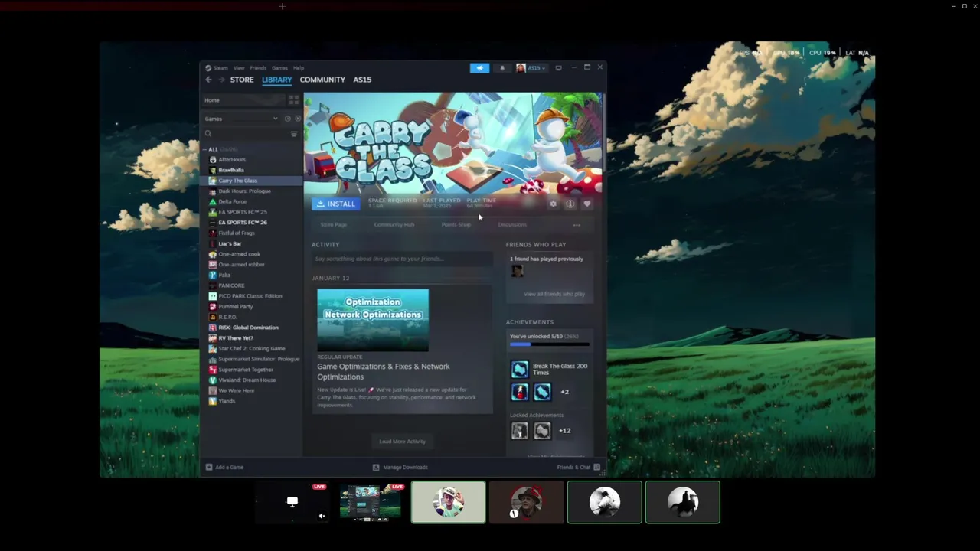
Task: Click the activity status input field
Action: (403, 259)
